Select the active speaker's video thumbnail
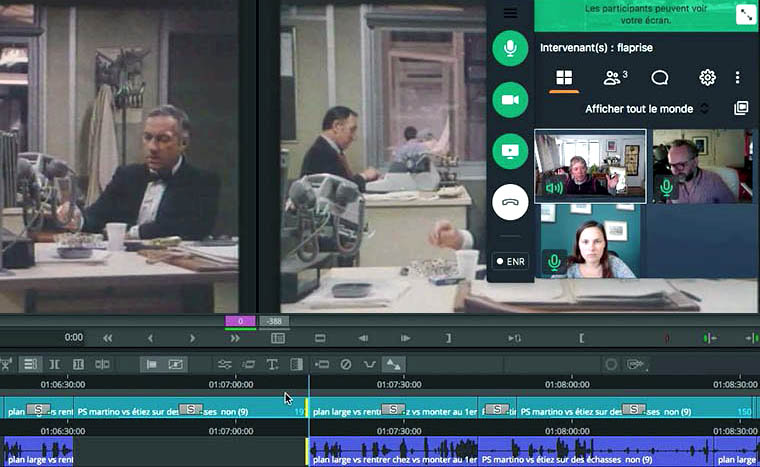The image size is (760, 467). click(x=590, y=165)
